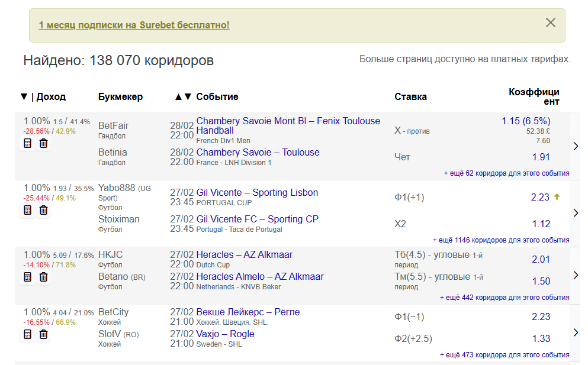Open the free Surebet subscription month link
This screenshot has width=588, height=365.
pyautogui.click(x=134, y=25)
